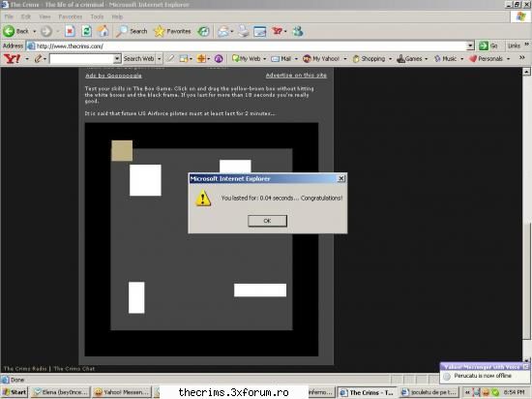This screenshot has height=399, width=532.
Task: Click OK in the dialog box
Action: [267, 221]
